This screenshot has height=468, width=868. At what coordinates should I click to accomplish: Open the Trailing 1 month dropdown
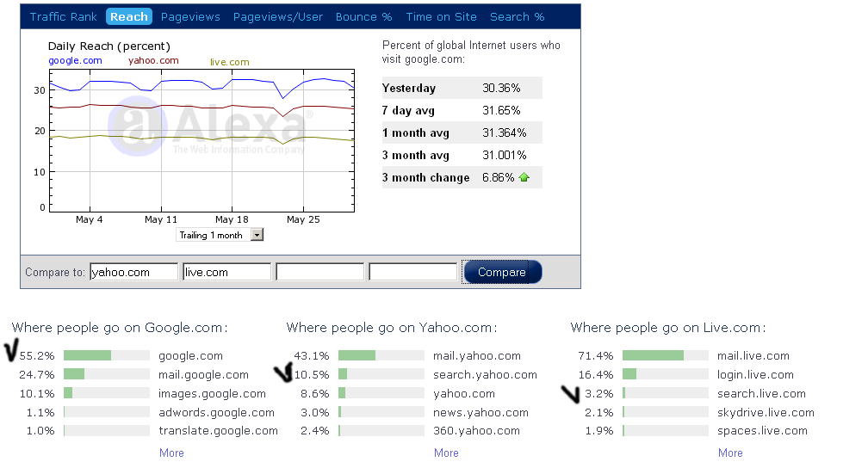[220, 235]
